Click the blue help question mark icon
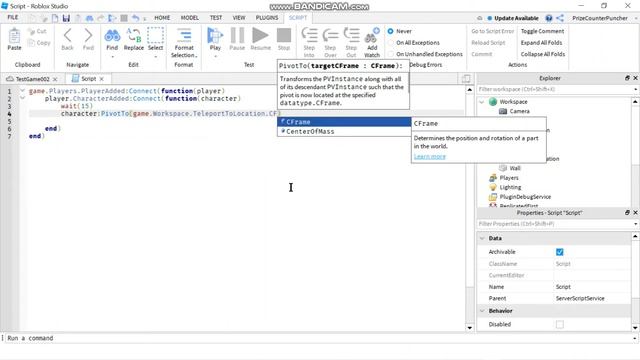 [x=549, y=18]
